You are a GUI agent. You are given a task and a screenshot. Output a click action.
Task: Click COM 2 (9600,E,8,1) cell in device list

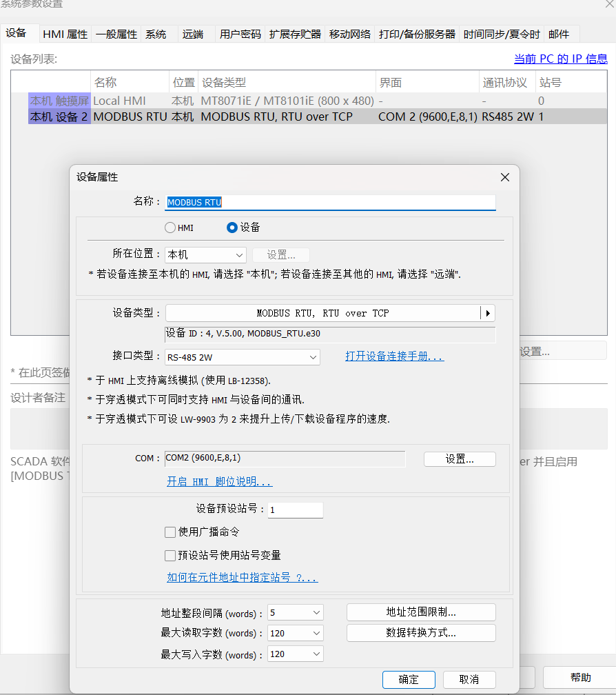pos(428,117)
